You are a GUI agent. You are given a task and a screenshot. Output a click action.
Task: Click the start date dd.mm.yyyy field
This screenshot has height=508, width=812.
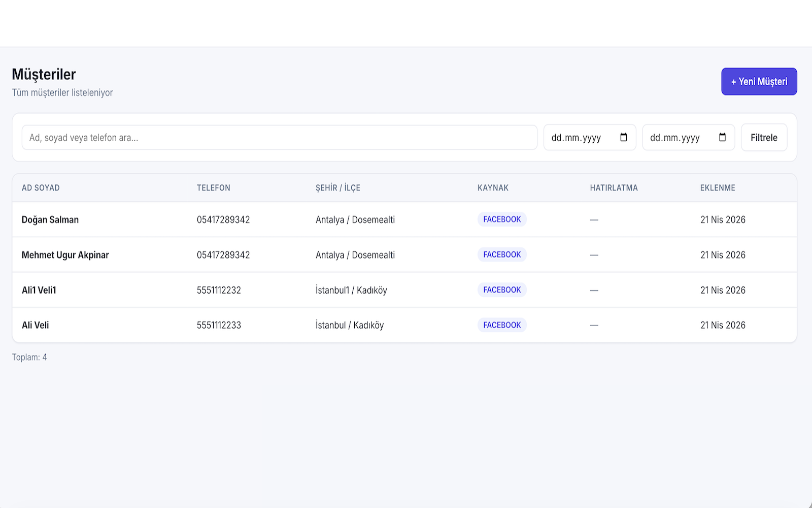tap(576, 138)
